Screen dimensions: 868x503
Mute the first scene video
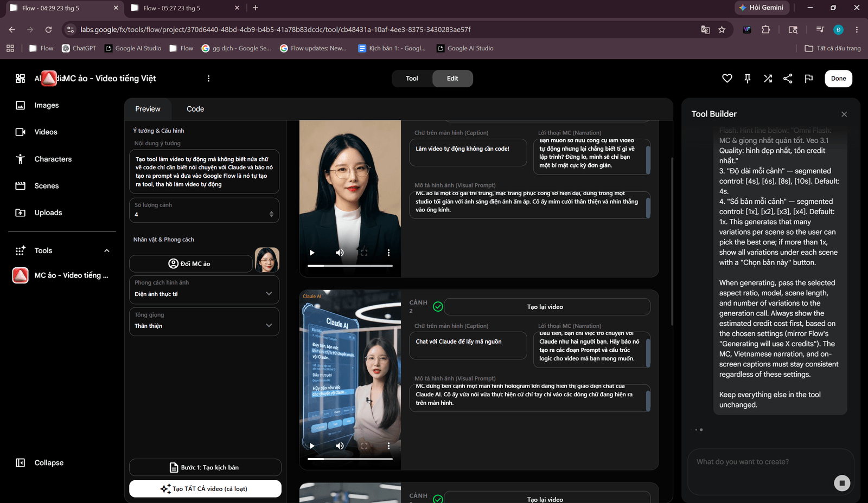[x=340, y=253]
